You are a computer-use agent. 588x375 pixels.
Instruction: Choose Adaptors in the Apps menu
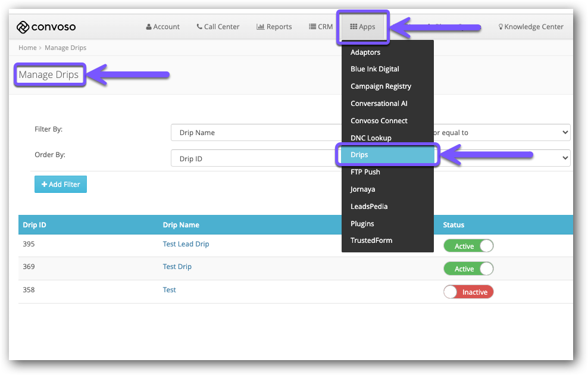pyautogui.click(x=365, y=52)
